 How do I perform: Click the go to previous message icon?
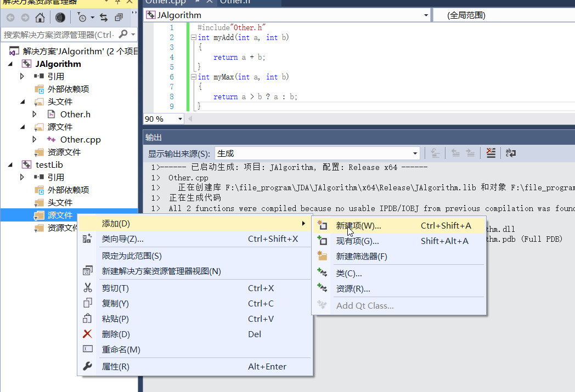pos(455,153)
